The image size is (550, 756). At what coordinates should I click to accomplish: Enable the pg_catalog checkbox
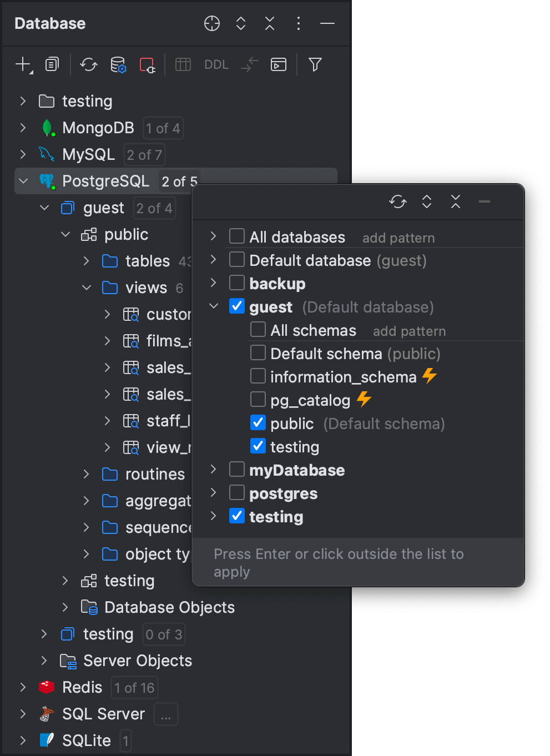click(x=258, y=399)
